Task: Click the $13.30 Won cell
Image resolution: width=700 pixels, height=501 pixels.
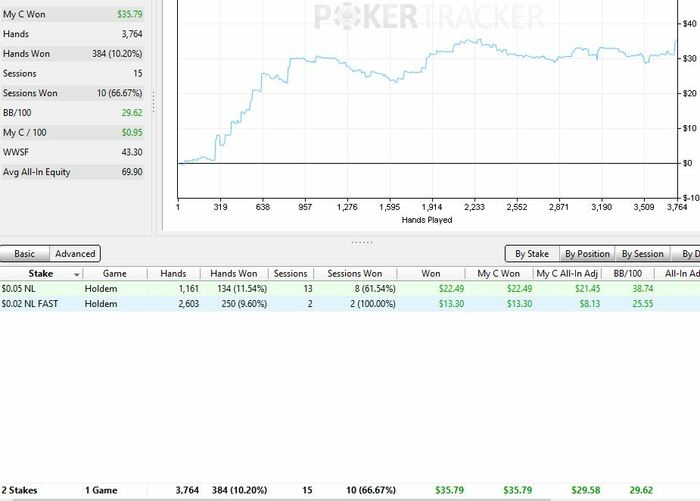Action: click(451, 304)
